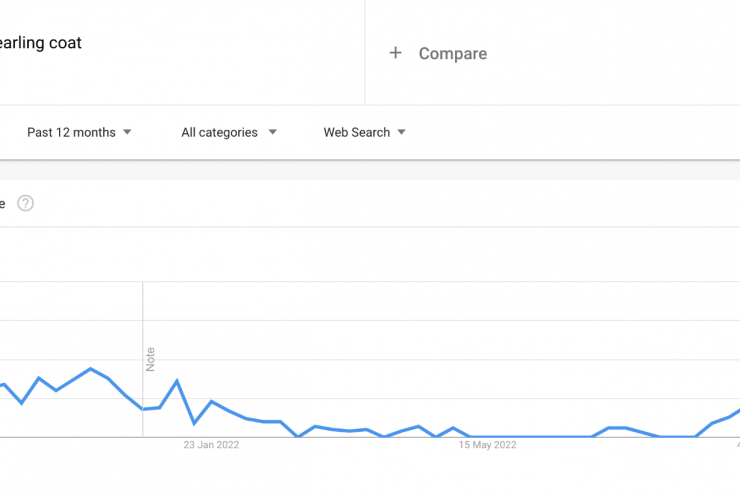Select the sharp dip following the post-Note spike

(194, 423)
